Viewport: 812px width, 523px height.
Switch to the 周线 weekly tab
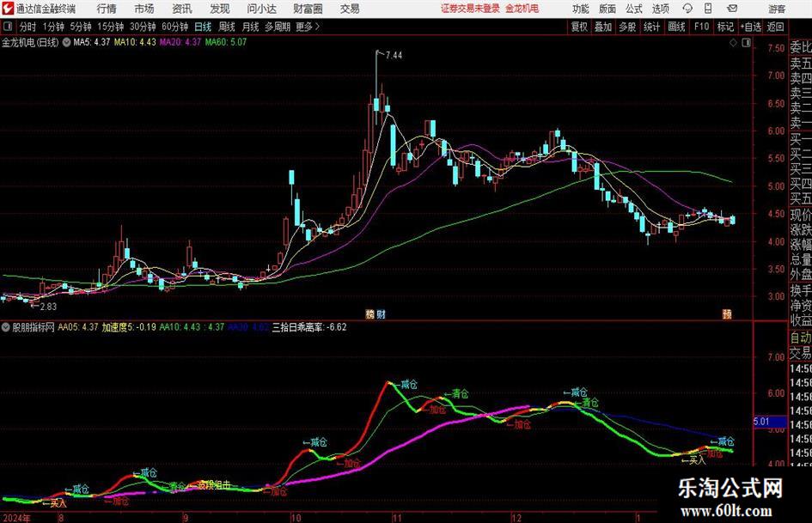tap(227, 27)
